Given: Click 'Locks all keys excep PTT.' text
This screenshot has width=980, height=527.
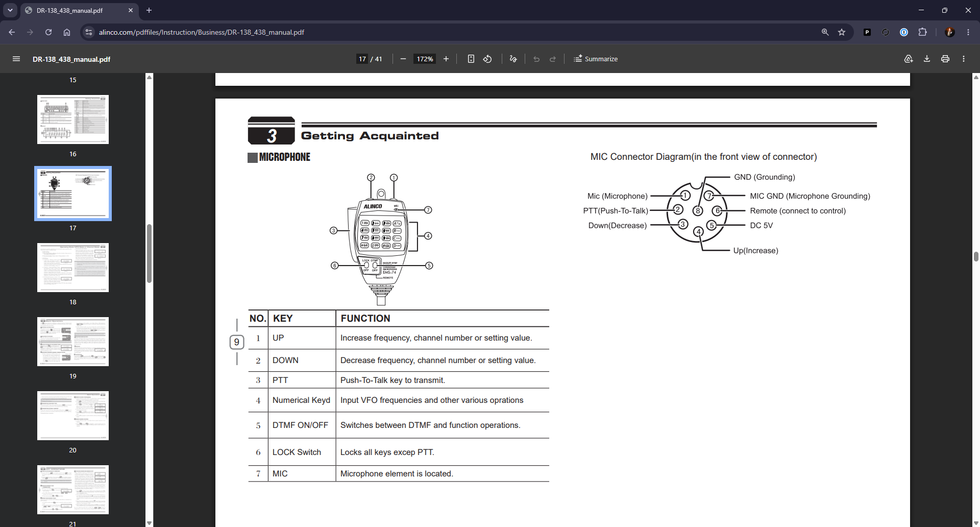Looking at the screenshot, I should (387, 452).
